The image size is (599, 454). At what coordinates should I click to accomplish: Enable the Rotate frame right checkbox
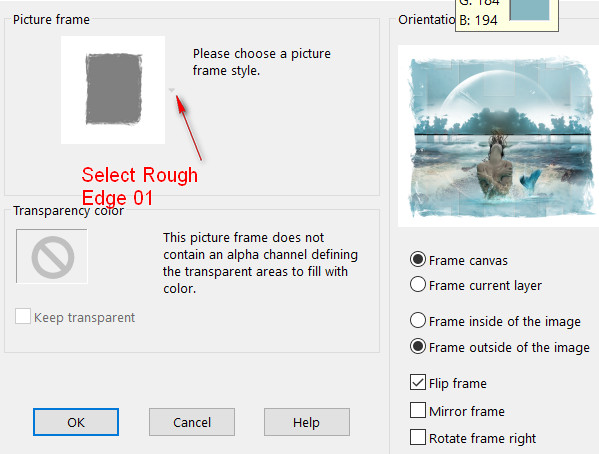(x=418, y=438)
